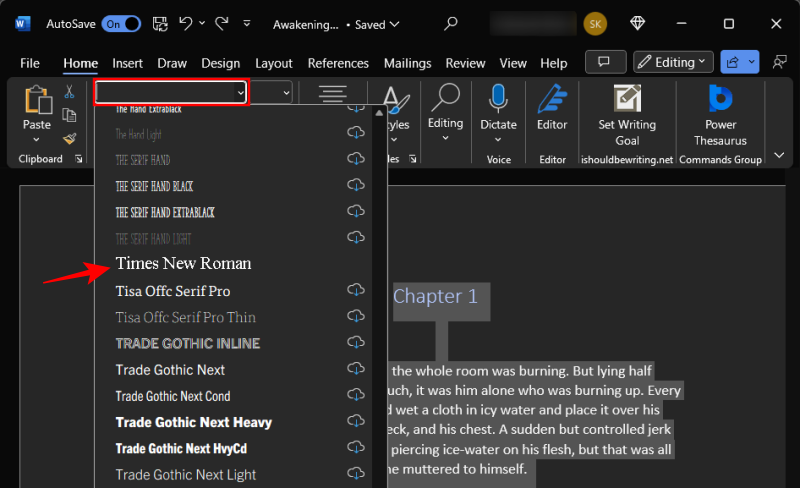Open the References tab

[338, 63]
